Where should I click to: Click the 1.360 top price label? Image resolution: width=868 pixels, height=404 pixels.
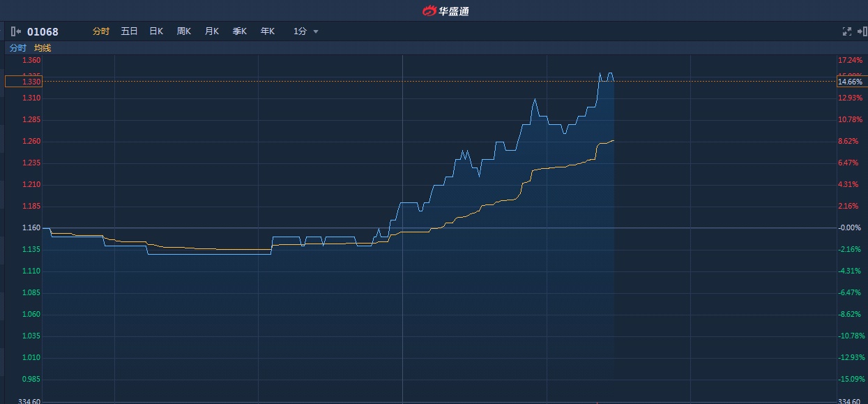pos(31,61)
